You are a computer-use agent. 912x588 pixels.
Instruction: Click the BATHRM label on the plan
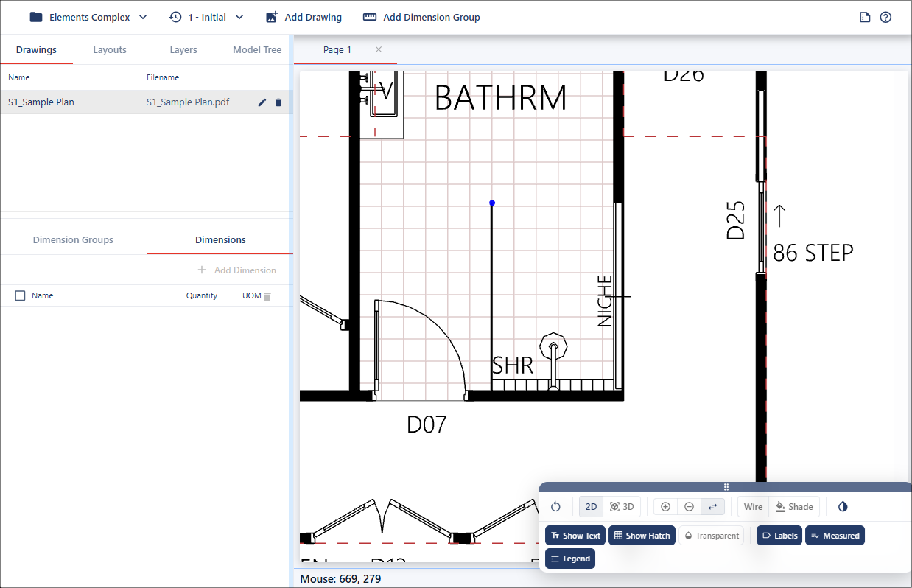pos(501,98)
